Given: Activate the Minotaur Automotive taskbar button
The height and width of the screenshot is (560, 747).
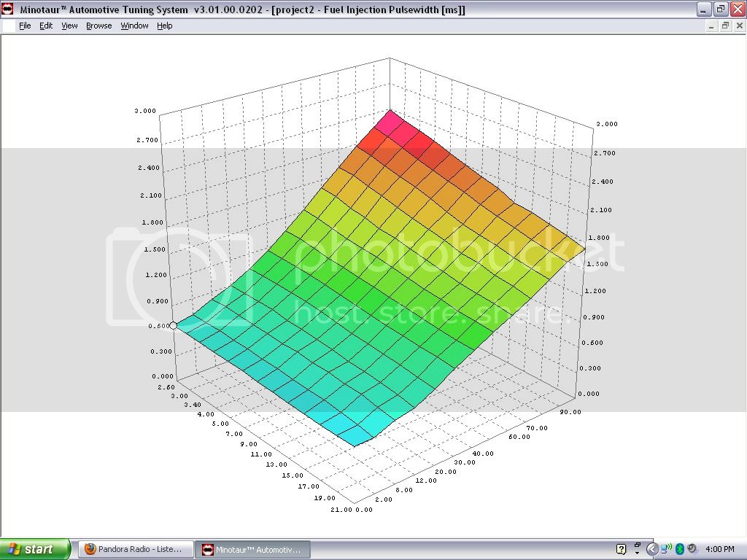Looking at the screenshot, I should click(254, 550).
